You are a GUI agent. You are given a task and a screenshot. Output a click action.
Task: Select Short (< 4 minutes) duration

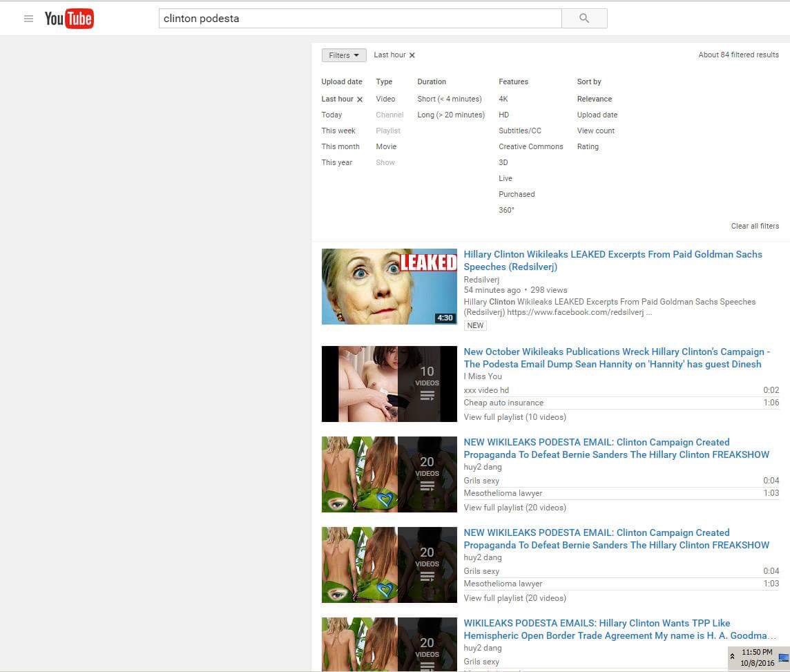pos(450,99)
